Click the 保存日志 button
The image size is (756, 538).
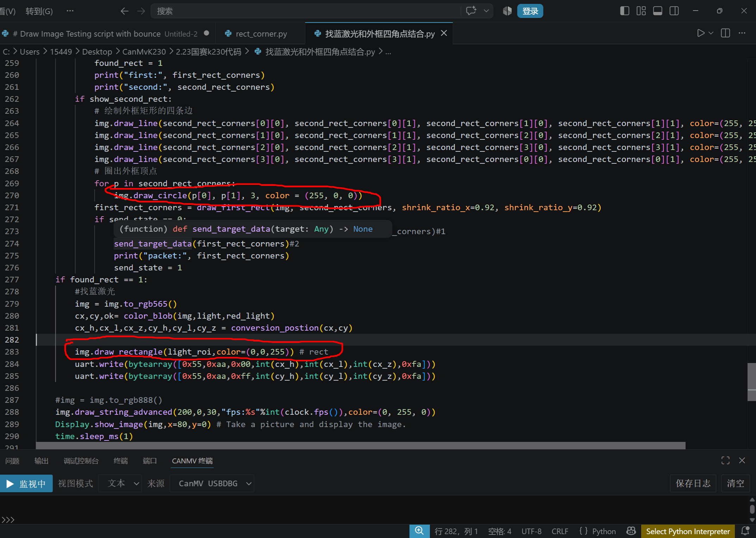point(693,483)
